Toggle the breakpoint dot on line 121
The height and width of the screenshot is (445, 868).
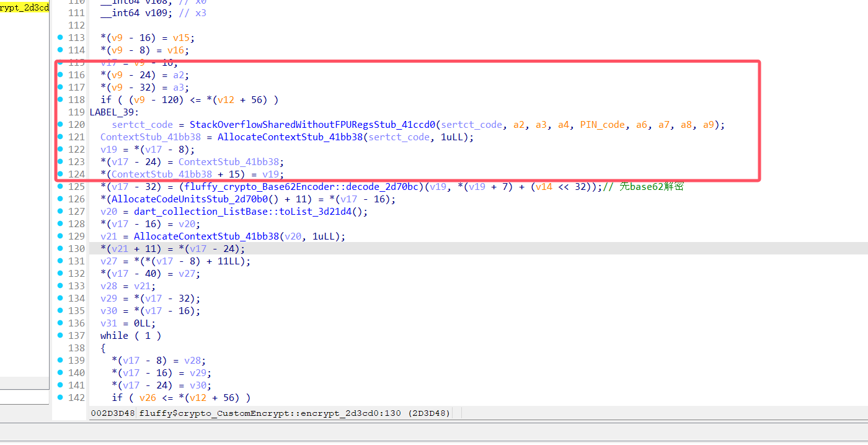click(60, 137)
